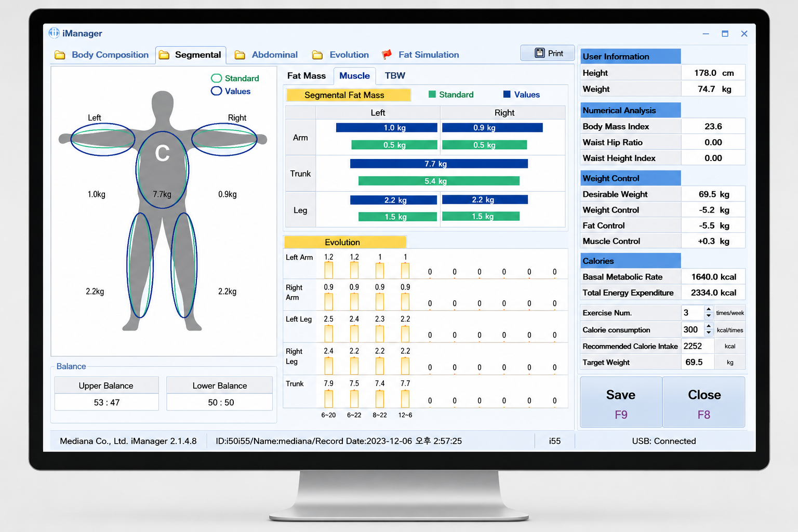
Task: Click the Height value 178.0 cm
Action: (713, 73)
